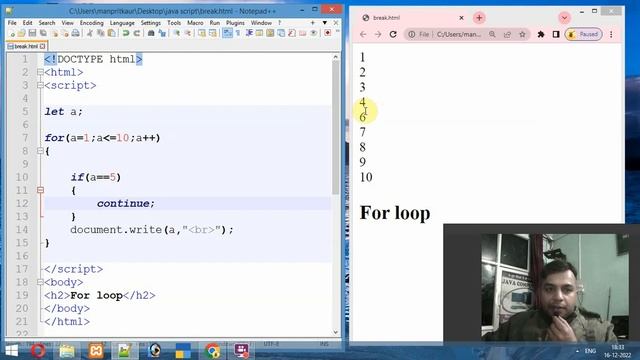Screen dimensions: 640x360
Task: Collapse the for-loop fold marker on line 8
Action: [40, 151]
